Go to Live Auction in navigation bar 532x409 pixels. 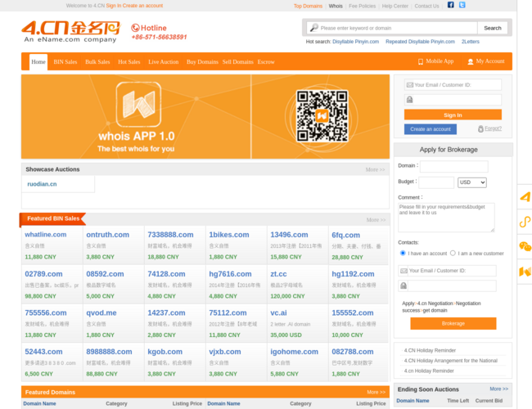[163, 61]
